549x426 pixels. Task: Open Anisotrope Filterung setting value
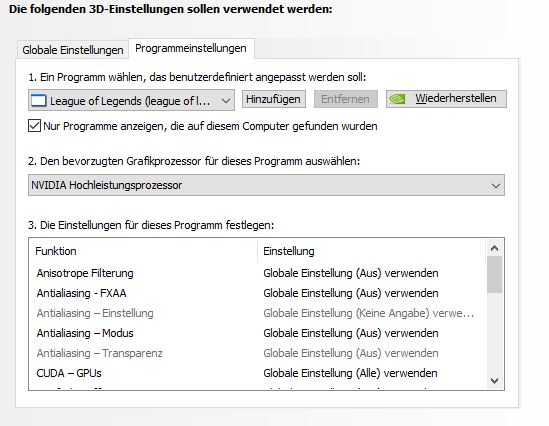[x=351, y=273]
